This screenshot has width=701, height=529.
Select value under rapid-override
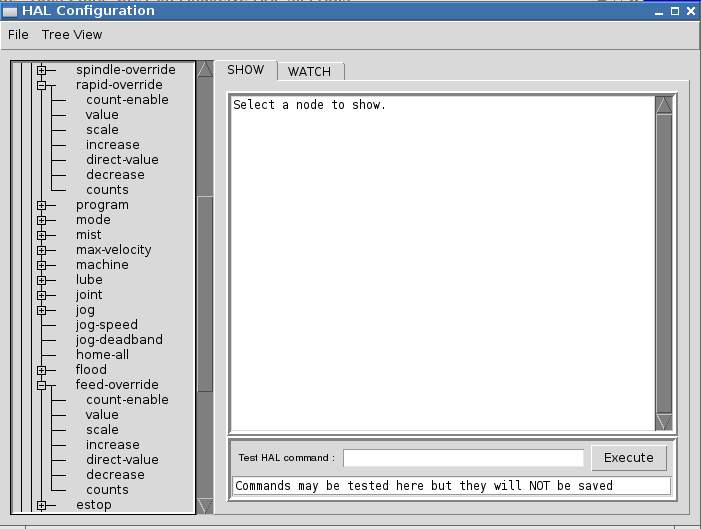point(102,115)
